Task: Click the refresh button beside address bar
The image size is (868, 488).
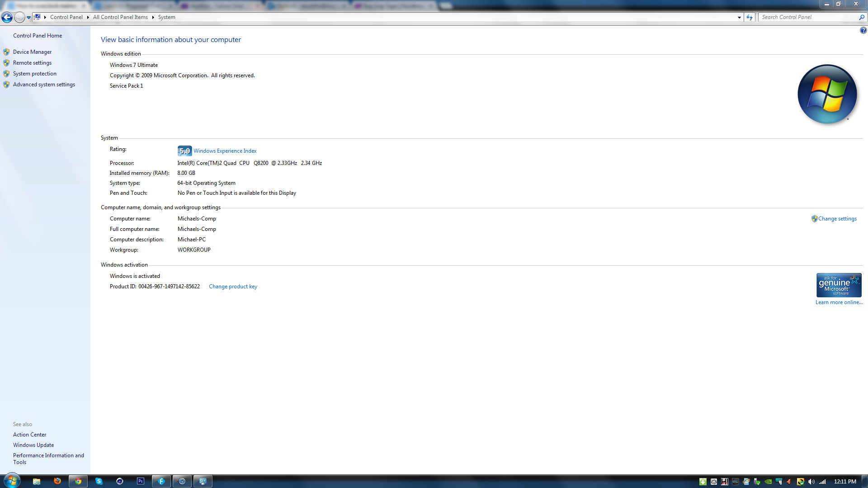Action: [750, 17]
